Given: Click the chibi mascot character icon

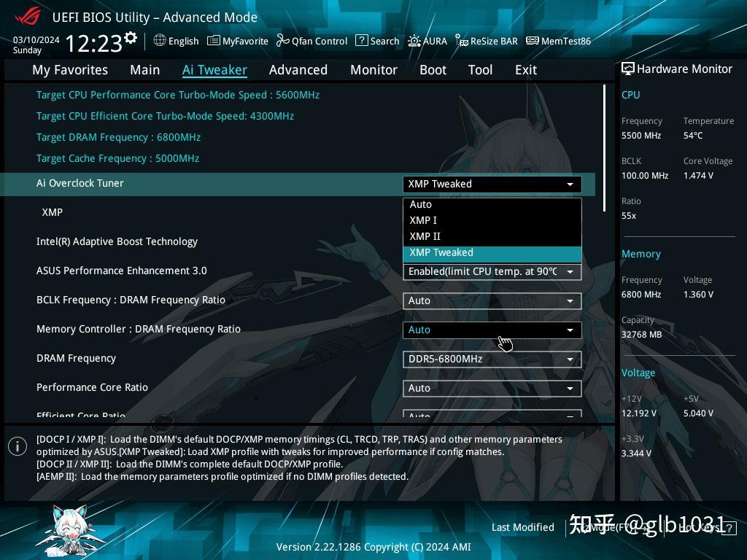Looking at the screenshot, I should point(71,531).
